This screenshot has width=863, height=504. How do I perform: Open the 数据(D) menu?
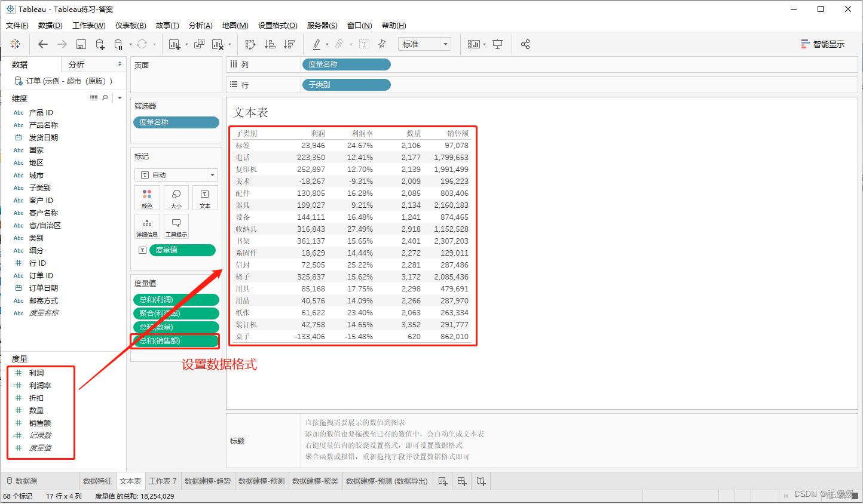[50, 26]
